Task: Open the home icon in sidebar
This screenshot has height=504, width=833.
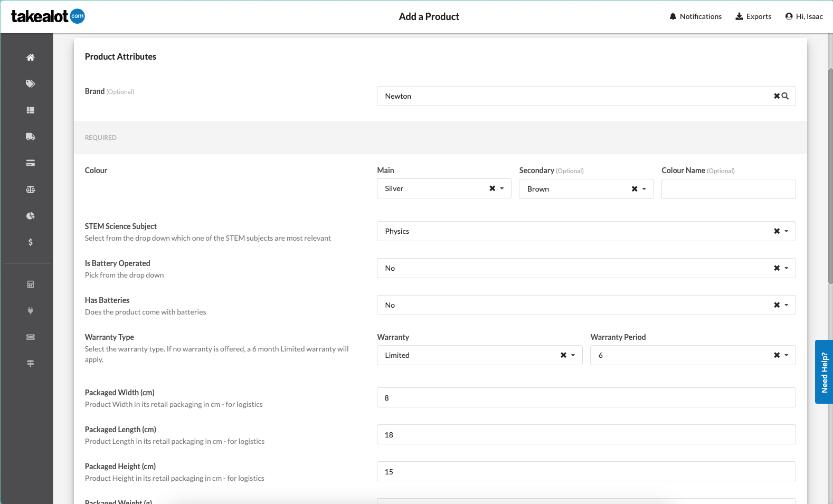Action: [x=31, y=58]
